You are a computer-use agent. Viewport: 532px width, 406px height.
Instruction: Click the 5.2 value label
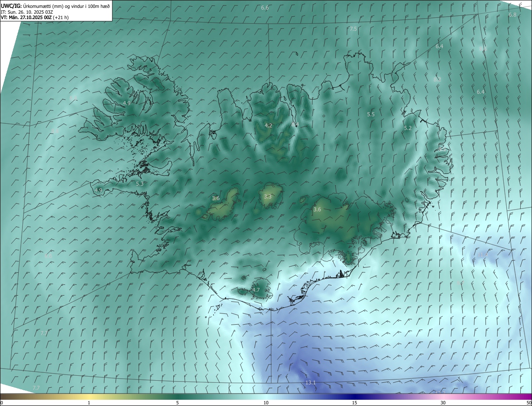(408, 128)
